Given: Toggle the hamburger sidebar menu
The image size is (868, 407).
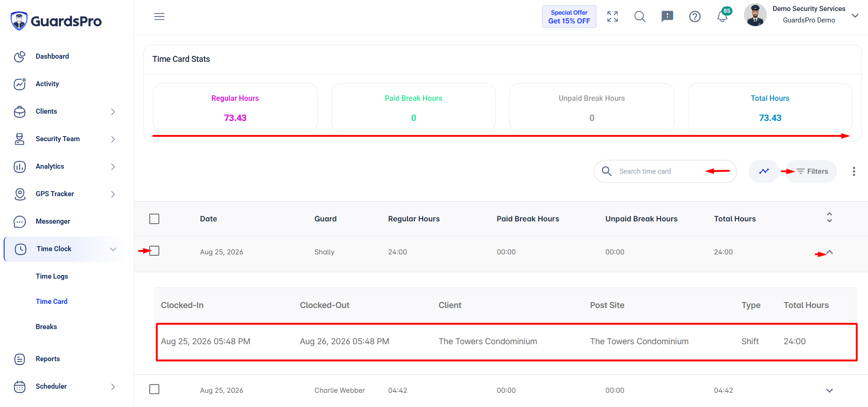Looking at the screenshot, I should pos(159,16).
